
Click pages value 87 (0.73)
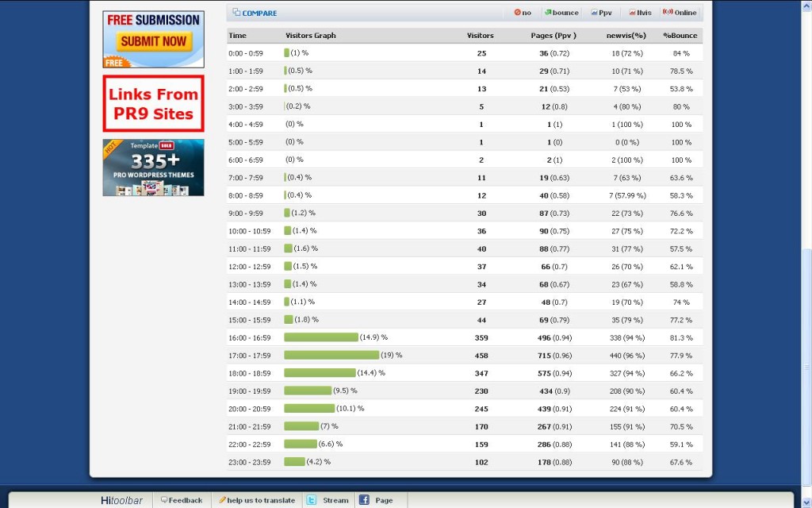click(554, 214)
